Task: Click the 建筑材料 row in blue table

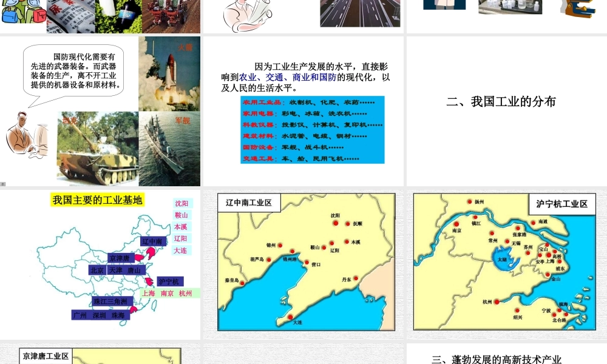Action: (305, 136)
